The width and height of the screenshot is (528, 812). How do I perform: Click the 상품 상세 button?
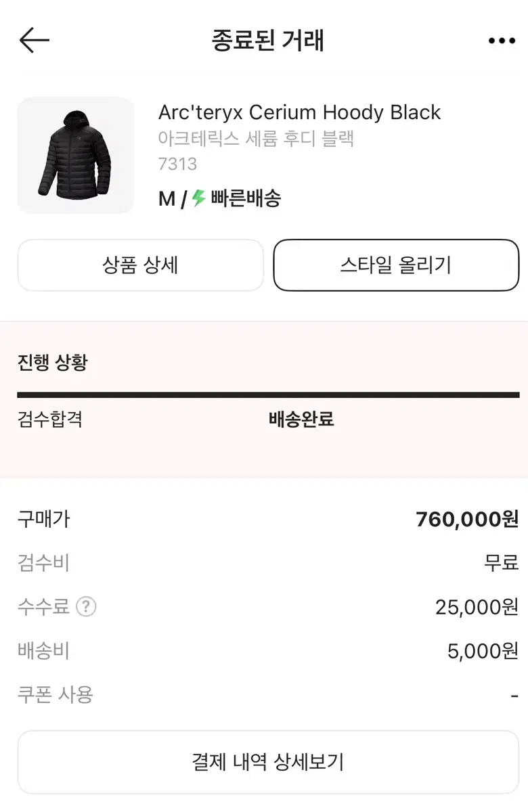pos(140,265)
